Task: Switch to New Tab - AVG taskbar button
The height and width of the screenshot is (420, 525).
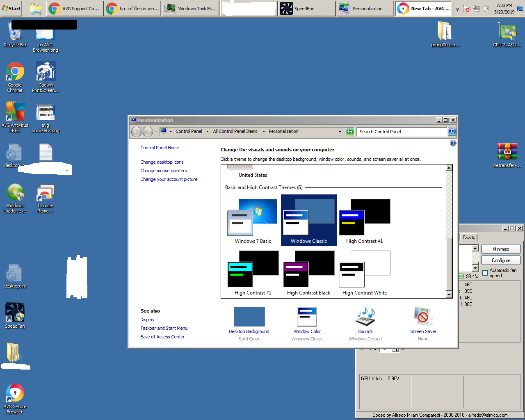Action: 423,9
